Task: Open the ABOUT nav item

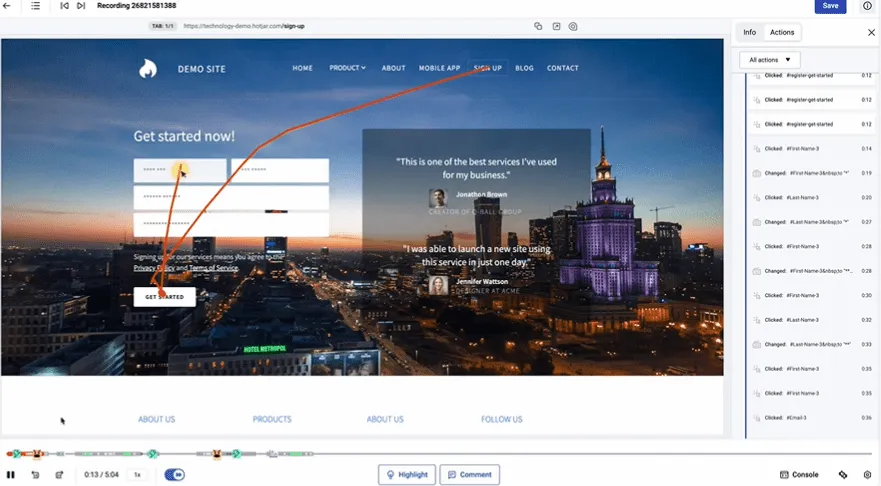Action: (393, 68)
